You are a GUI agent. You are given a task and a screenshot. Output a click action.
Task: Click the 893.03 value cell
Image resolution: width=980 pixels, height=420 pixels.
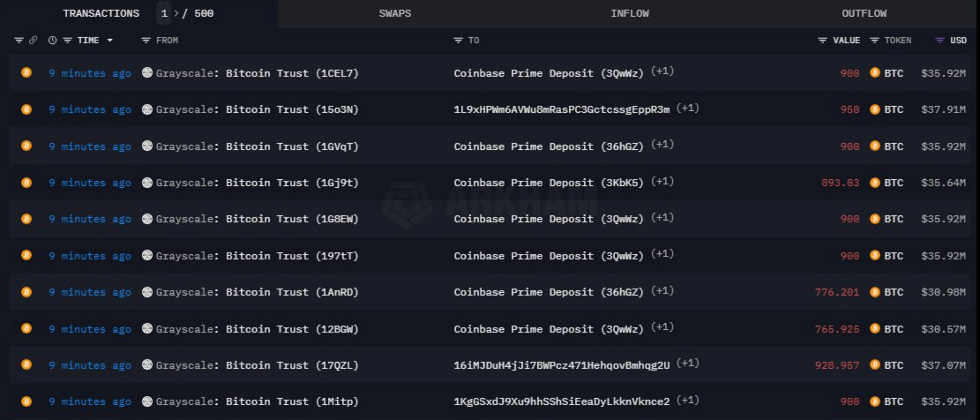(x=840, y=183)
